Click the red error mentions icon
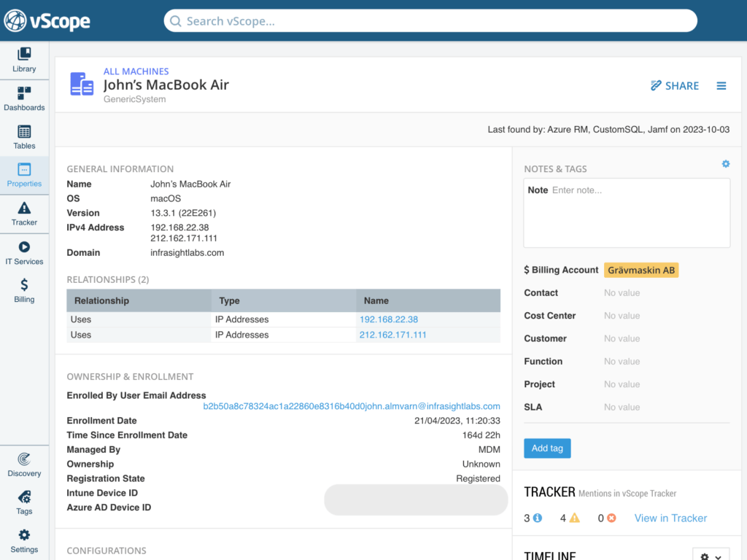This screenshot has height=560, width=747. coord(612,518)
